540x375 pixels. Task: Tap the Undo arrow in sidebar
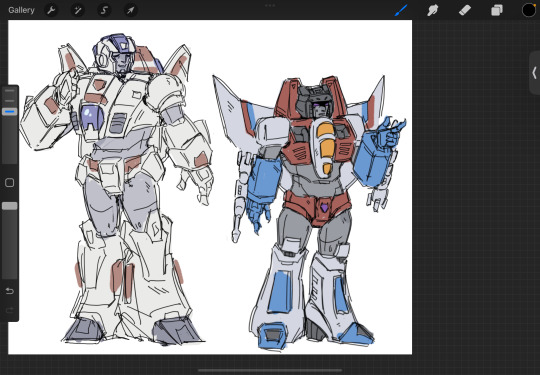[x=10, y=291]
